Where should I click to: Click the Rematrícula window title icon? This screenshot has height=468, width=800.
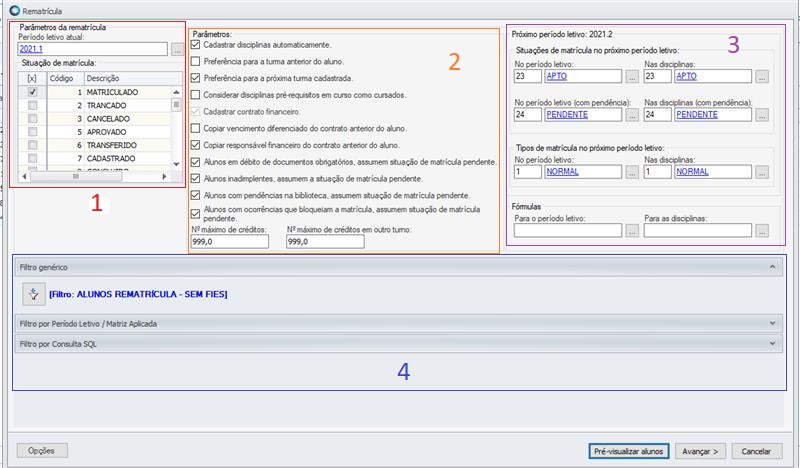[12, 10]
